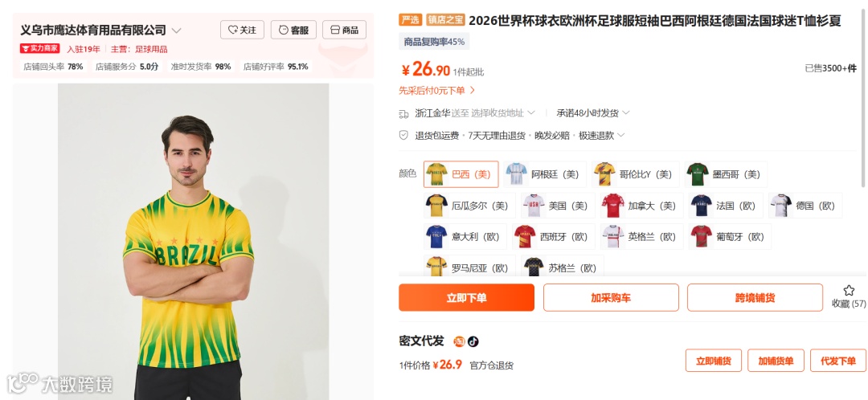Open 客服 customer service chat
The height and width of the screenshot is (400, 868).
pos(293,30)
